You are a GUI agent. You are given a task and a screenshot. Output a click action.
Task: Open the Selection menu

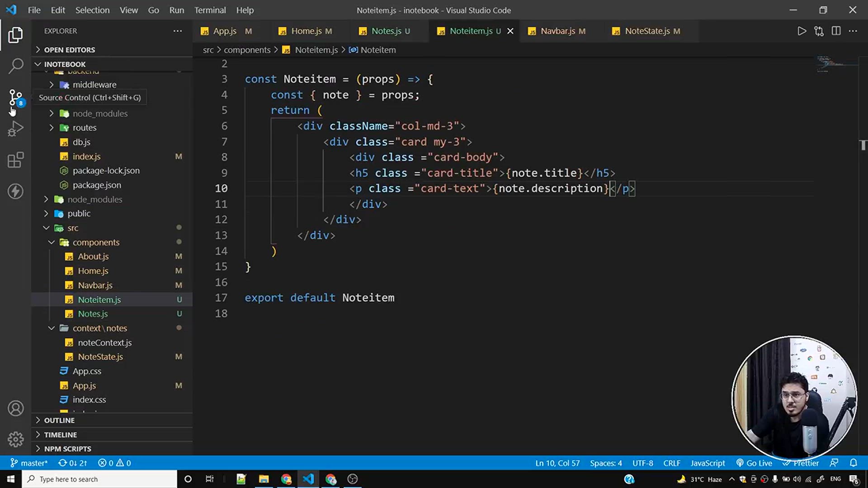[x=92, y=10]
